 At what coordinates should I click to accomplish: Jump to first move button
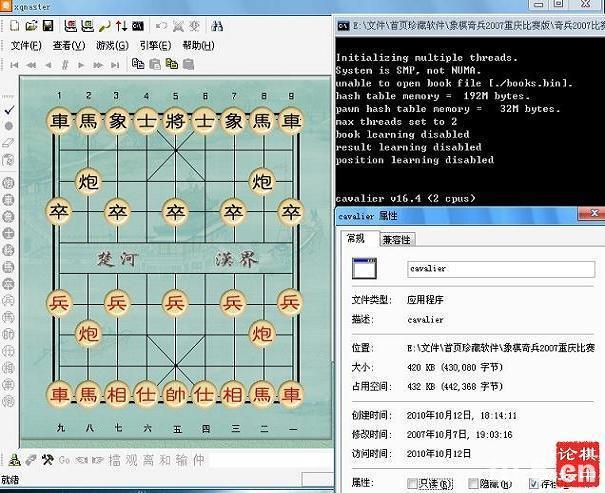pyautogui.click(x=14, y=65)
